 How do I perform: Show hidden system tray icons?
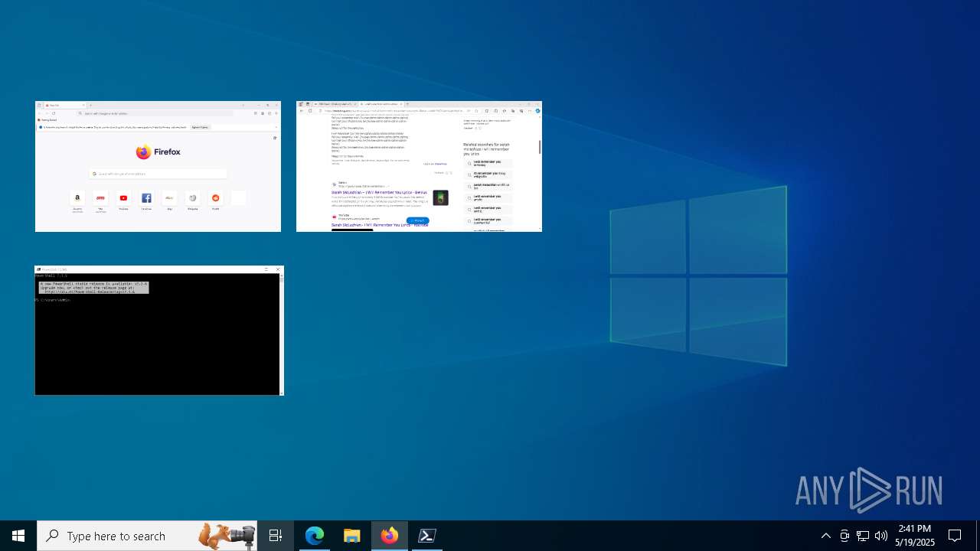click(x=826, y=536)
